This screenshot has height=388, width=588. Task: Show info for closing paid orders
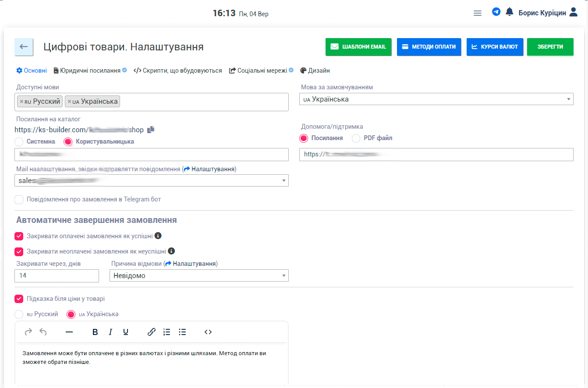click(x=158, y=236)
